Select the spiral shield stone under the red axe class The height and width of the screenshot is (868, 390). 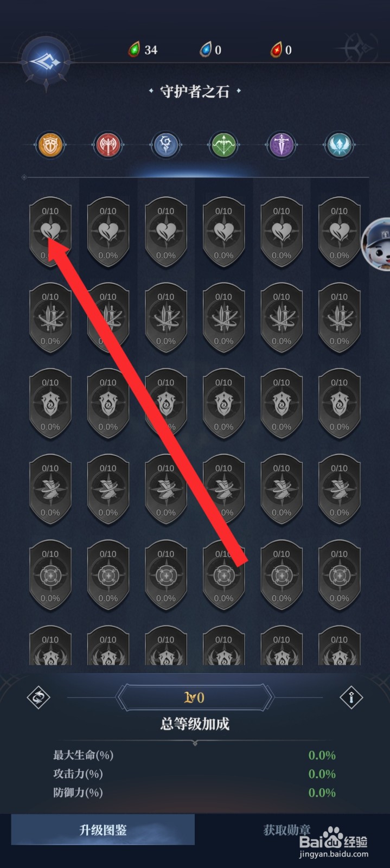tap(108, 404)
